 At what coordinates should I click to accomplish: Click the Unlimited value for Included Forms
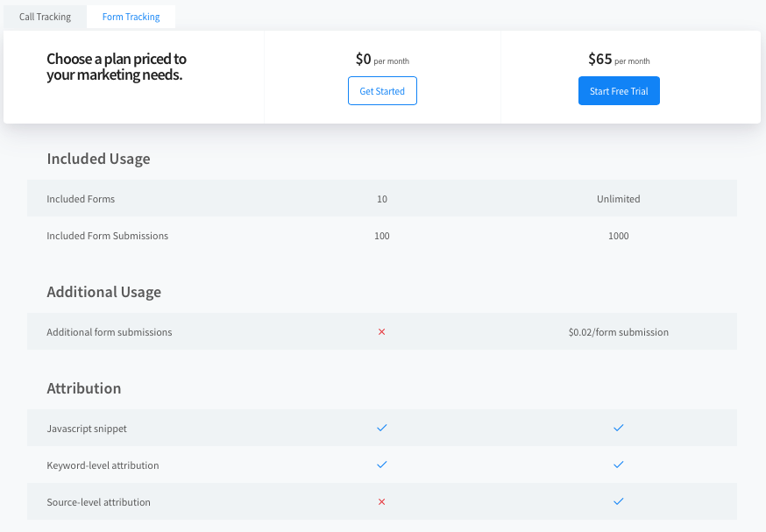(619, 199)
